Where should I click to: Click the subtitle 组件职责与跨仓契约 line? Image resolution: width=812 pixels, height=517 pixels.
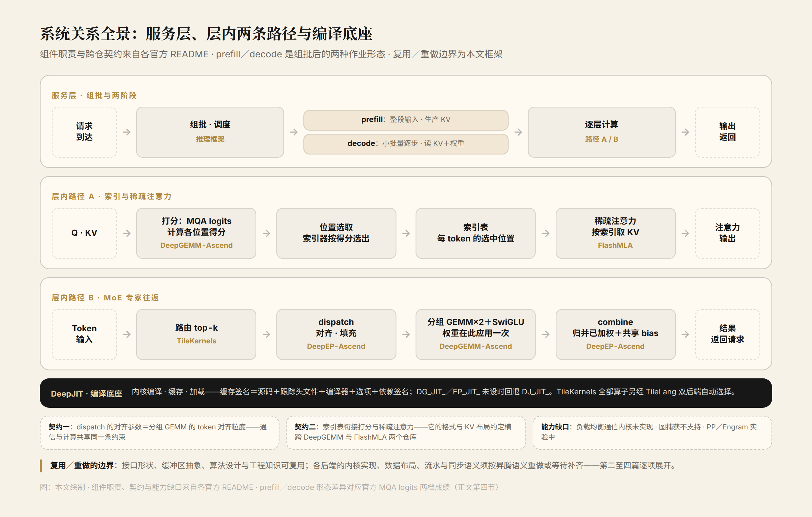pyautogui.click(x=271, y=54)
